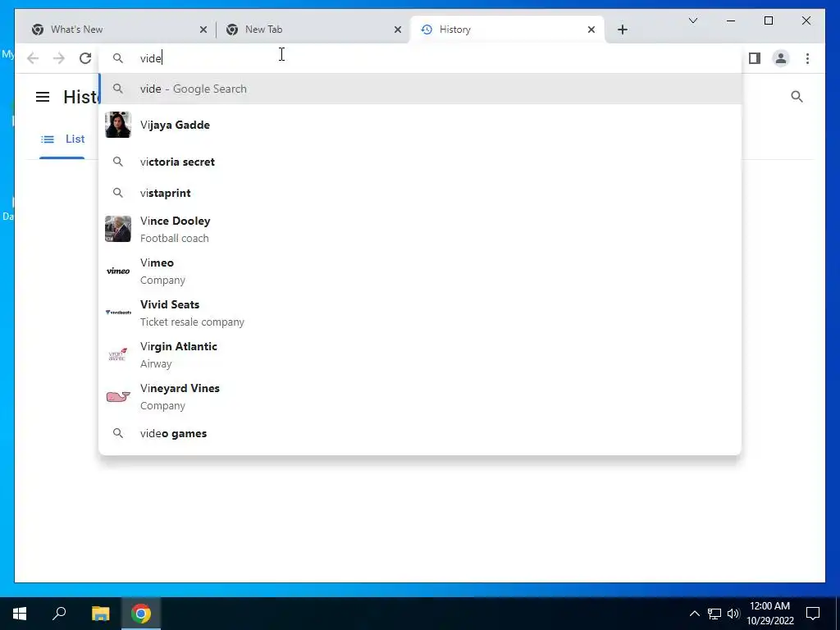Close the History tab
840x630 pixels.
tap(591, 30)
